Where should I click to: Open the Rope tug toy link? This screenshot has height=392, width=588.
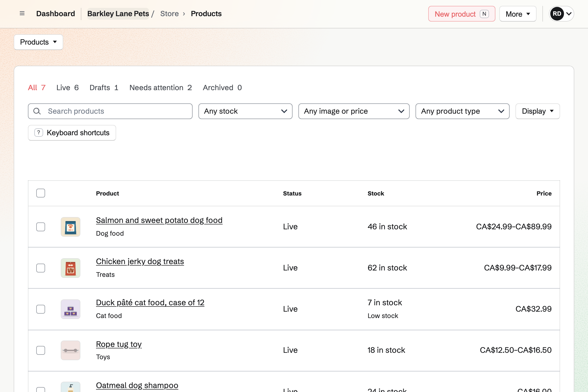coord(119,344)
